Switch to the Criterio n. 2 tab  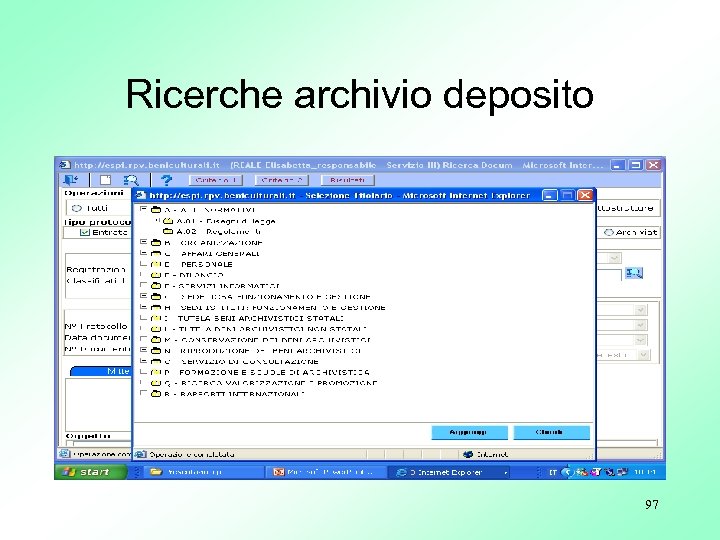point(281,180)
